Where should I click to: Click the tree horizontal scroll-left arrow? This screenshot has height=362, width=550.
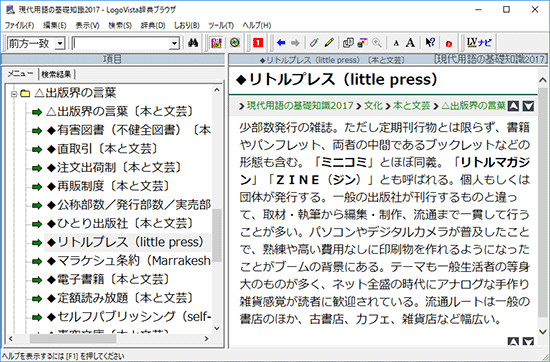tap(11, 338)
